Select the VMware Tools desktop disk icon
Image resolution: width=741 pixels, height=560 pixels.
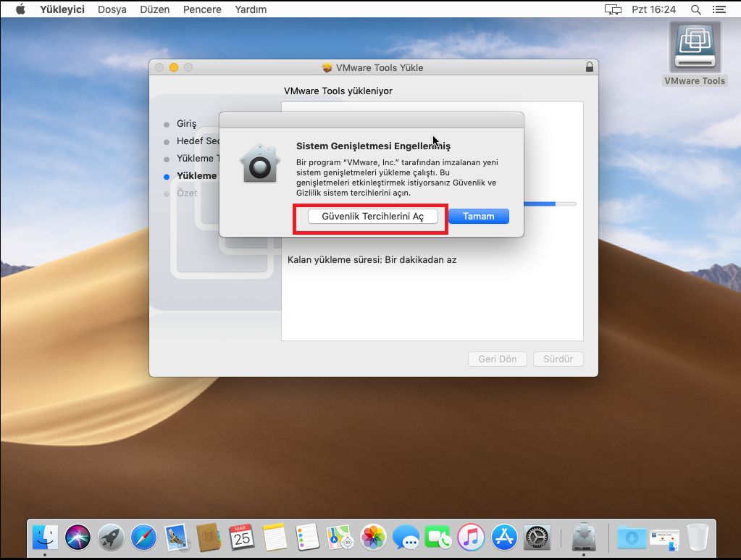point(695,47)
